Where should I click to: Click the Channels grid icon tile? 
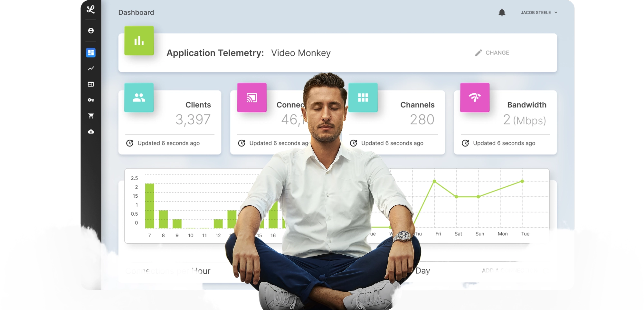point(363,98)
